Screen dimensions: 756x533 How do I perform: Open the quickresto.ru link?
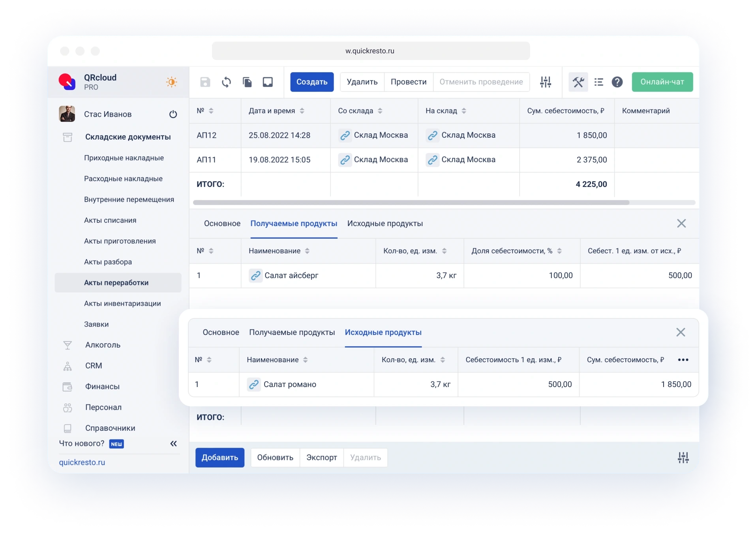82,462
